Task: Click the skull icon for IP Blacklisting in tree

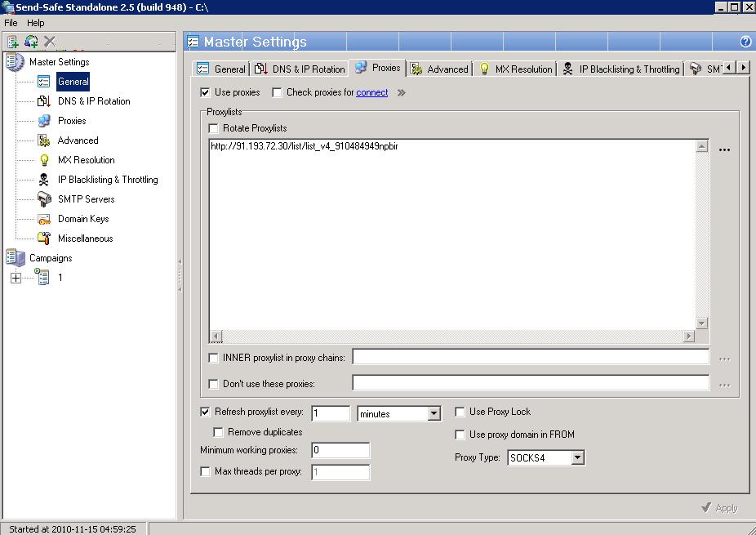Action: [x=44, y=180]
